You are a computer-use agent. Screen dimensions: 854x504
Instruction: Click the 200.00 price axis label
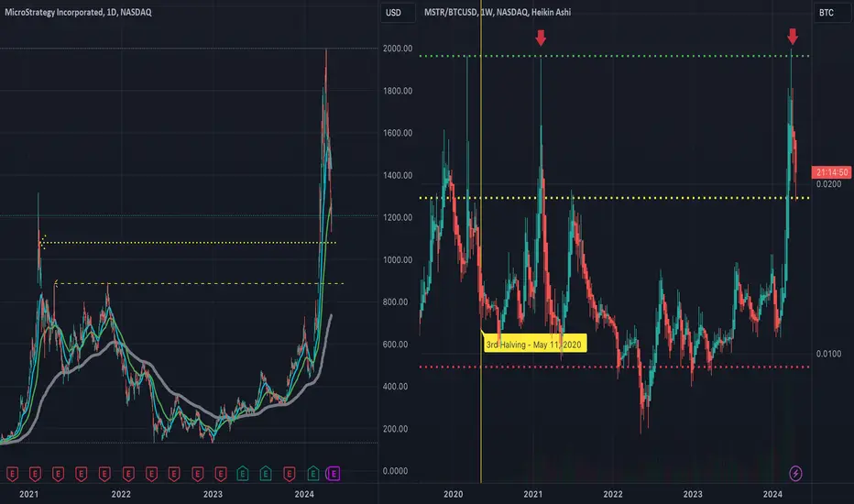point(396,429)
